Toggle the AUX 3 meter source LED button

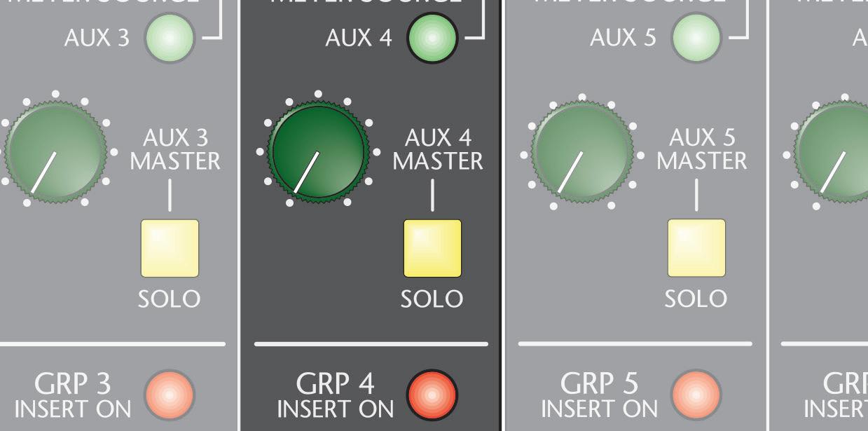tap(169, 38)
